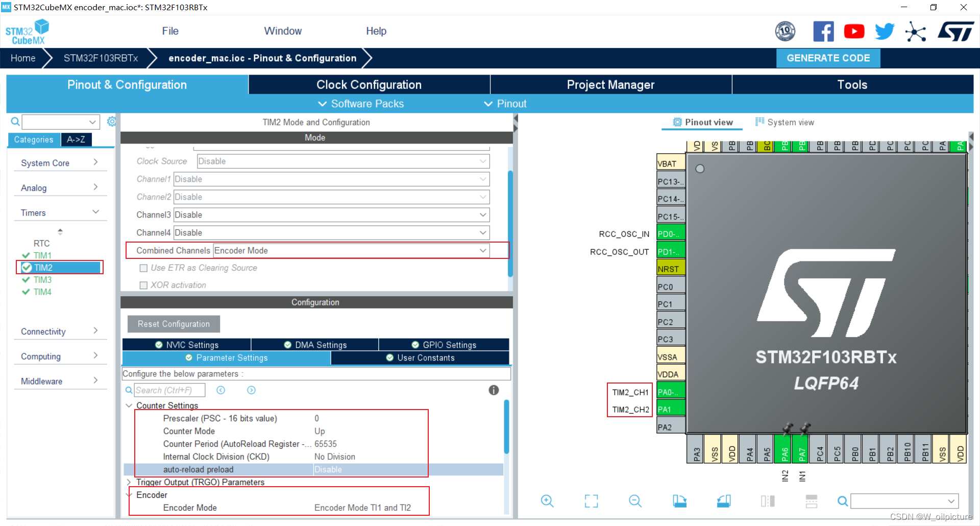The image size is (980, 526).
Task: Open the File menu
Action: [170, 31]
